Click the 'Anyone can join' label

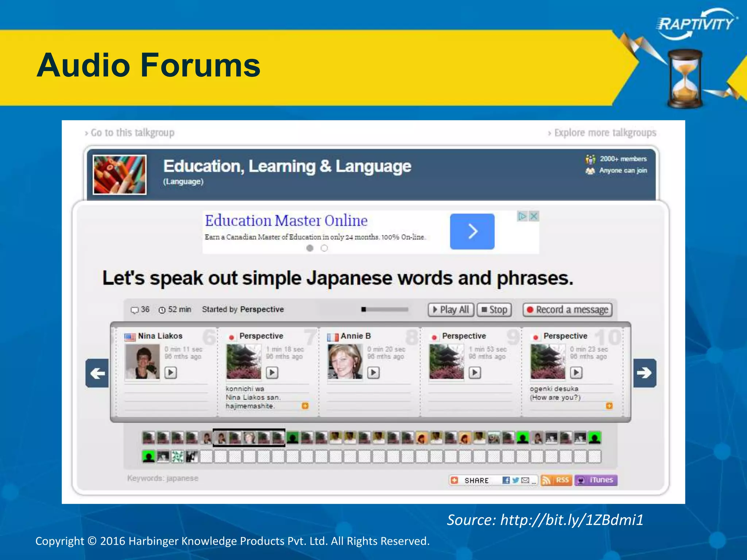tap(623, 170)
